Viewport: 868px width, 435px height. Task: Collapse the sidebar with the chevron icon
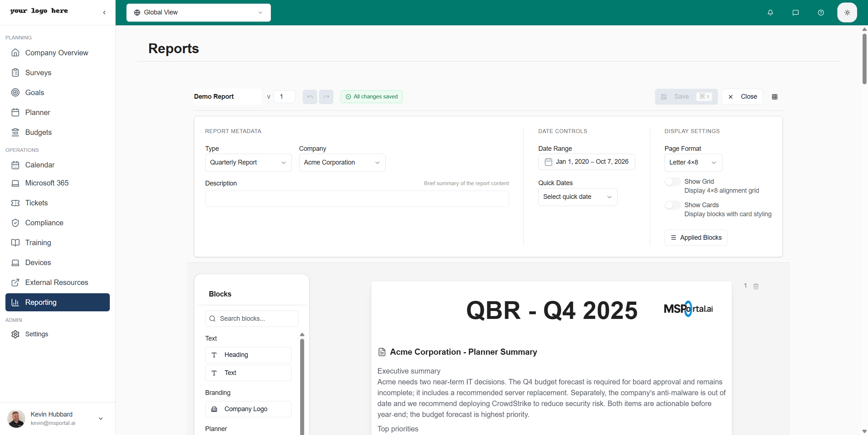click(x=104, y=12)
